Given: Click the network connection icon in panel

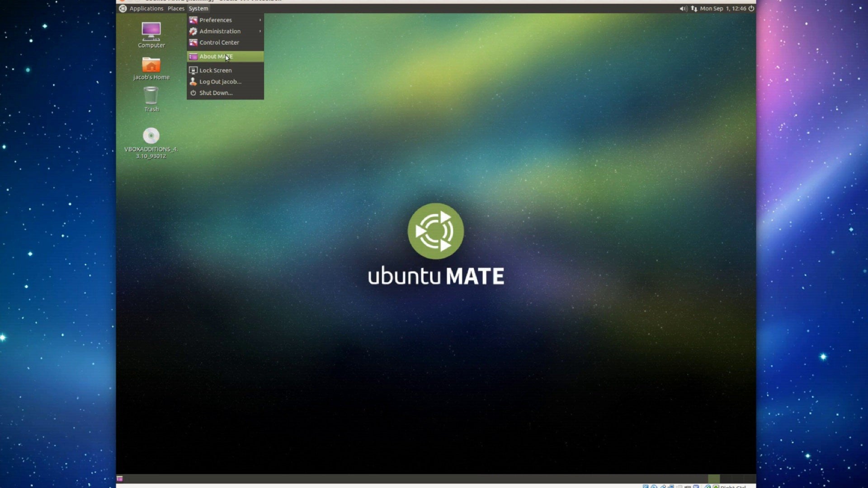Looking at the screenshot, I should tap(694, 9).
